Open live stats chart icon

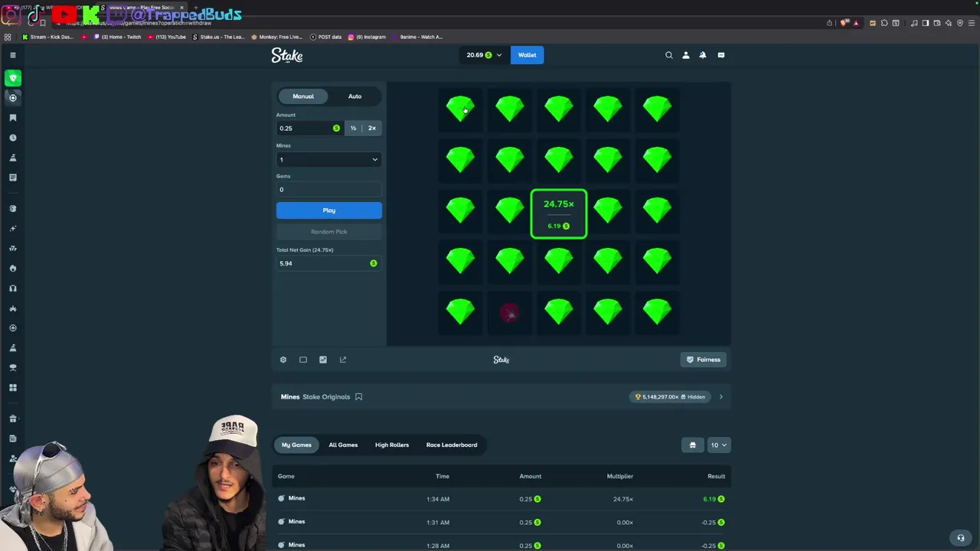[x=323, y=360]
